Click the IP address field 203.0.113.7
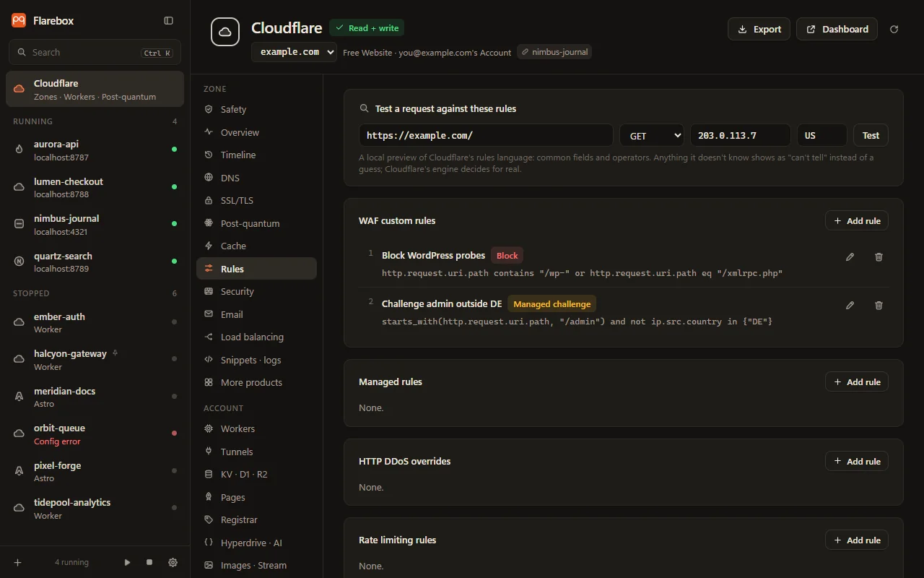The image size is (924, 578). 741,135
